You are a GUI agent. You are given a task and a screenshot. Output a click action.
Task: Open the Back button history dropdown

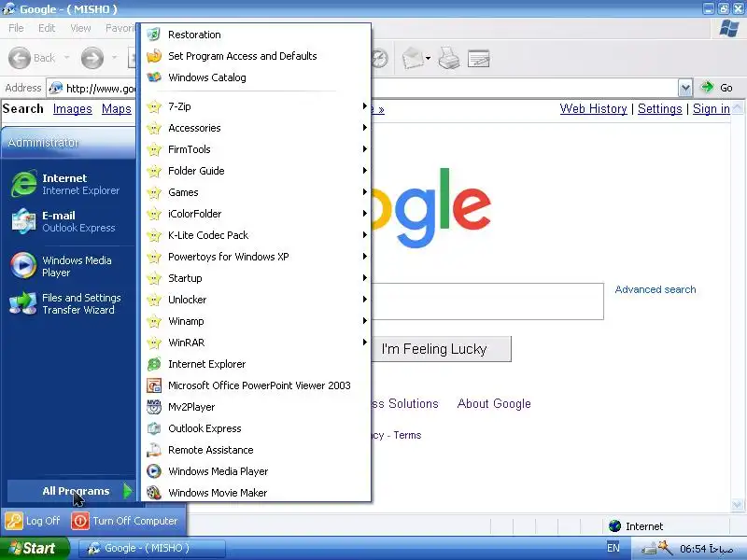(x=66, y=58)
